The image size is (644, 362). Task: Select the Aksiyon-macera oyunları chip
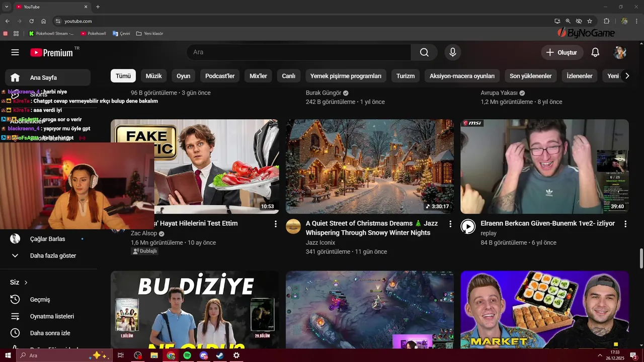click(462, 76)
